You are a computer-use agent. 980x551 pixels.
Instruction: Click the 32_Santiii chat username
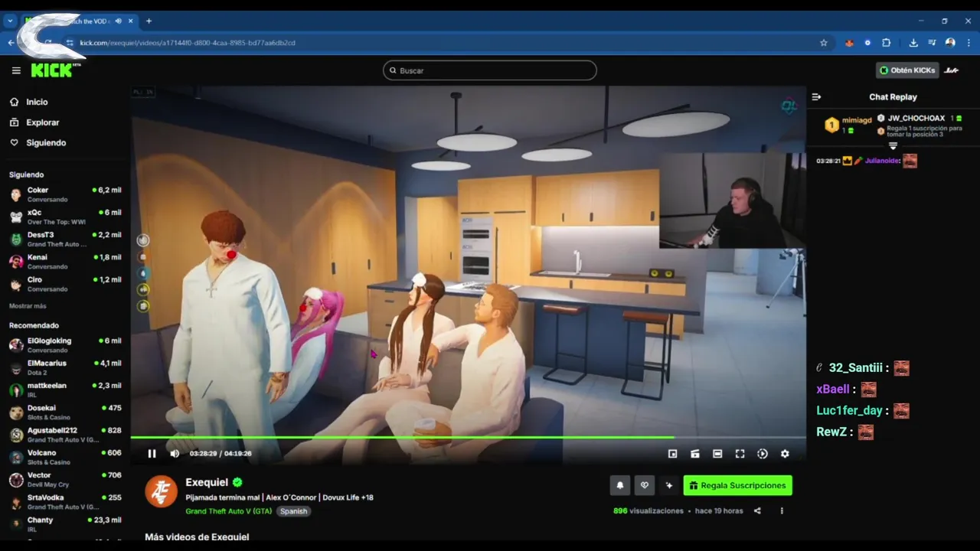[855, 368]
